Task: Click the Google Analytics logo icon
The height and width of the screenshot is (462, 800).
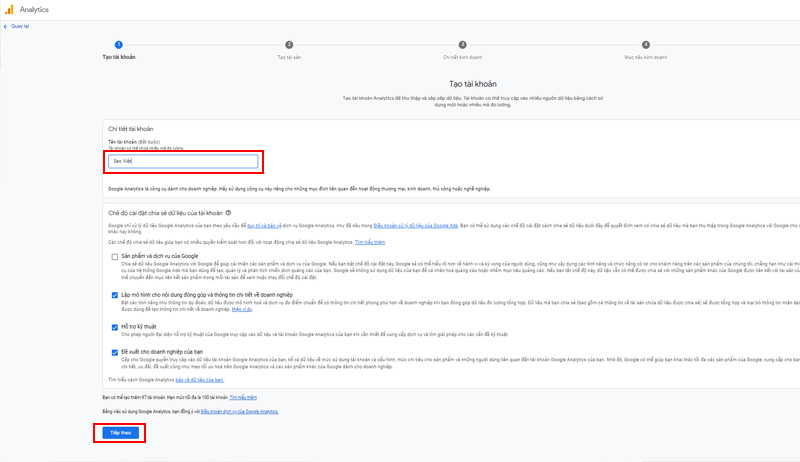Action: (x=10, y=9)
